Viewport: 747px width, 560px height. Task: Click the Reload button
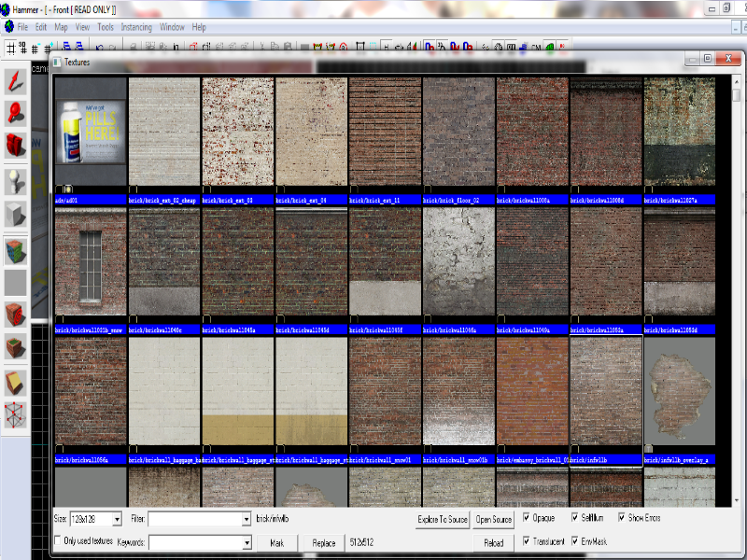pyautogui.click(x=494, y=543)
